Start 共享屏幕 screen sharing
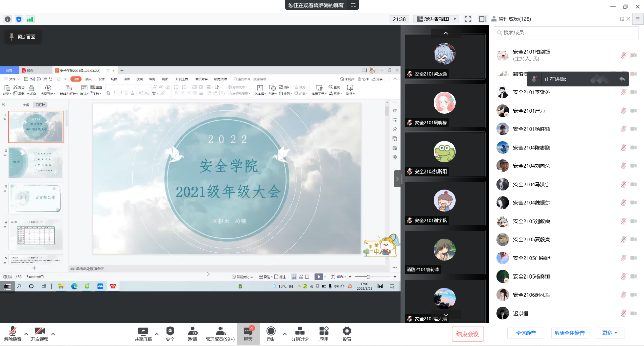 143,331
